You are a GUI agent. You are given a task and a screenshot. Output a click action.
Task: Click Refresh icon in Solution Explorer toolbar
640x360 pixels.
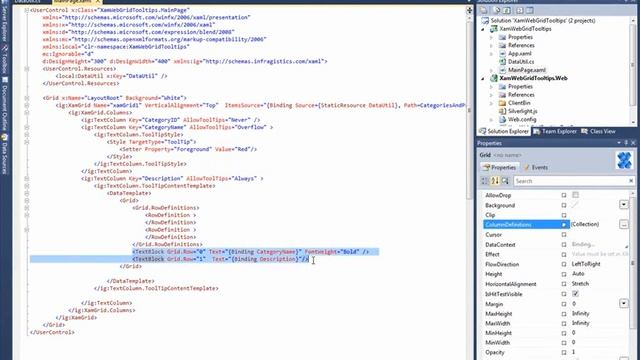[x=507, y=10]
